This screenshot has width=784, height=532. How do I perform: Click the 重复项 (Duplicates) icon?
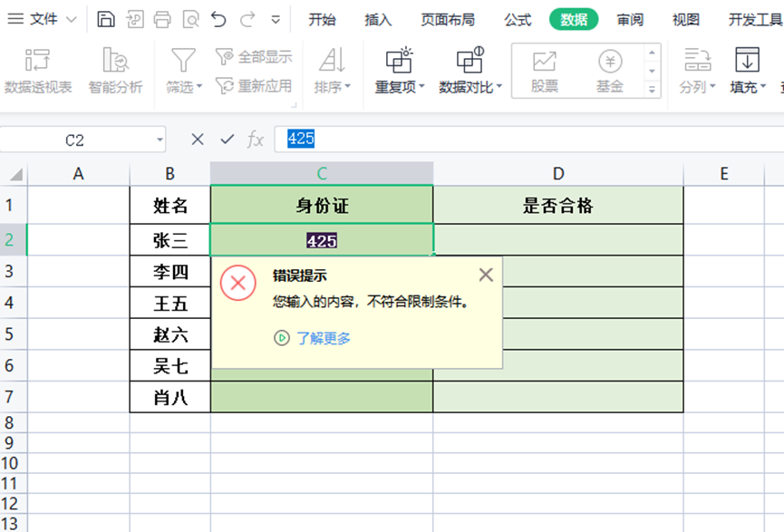pyautogui.click(x=399, y=62)
